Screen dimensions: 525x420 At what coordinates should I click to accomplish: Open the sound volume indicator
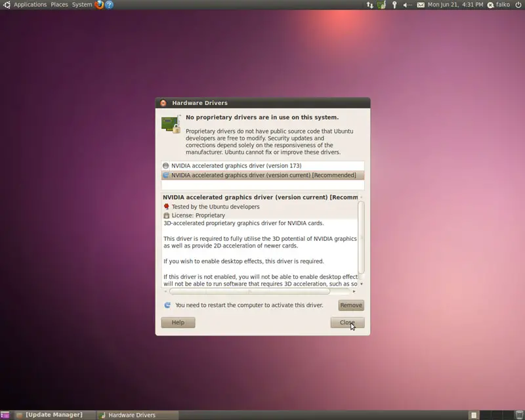click(x=407, y=5)
